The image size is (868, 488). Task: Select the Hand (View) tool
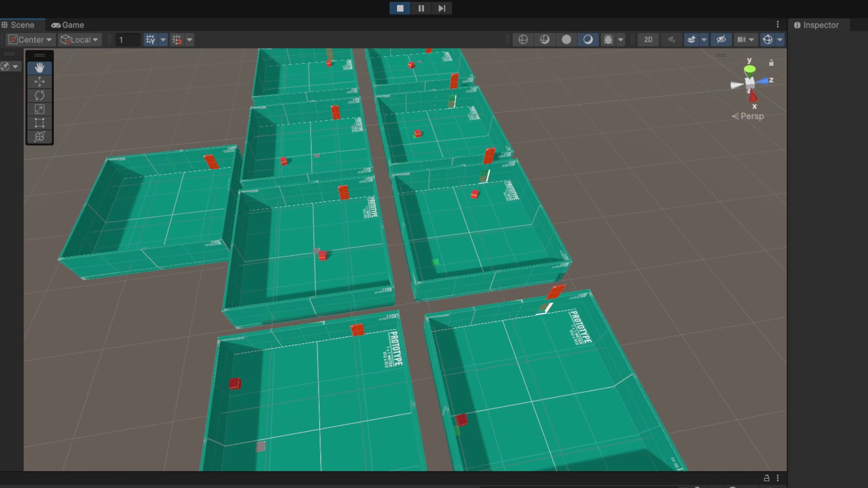click(39, 68)
